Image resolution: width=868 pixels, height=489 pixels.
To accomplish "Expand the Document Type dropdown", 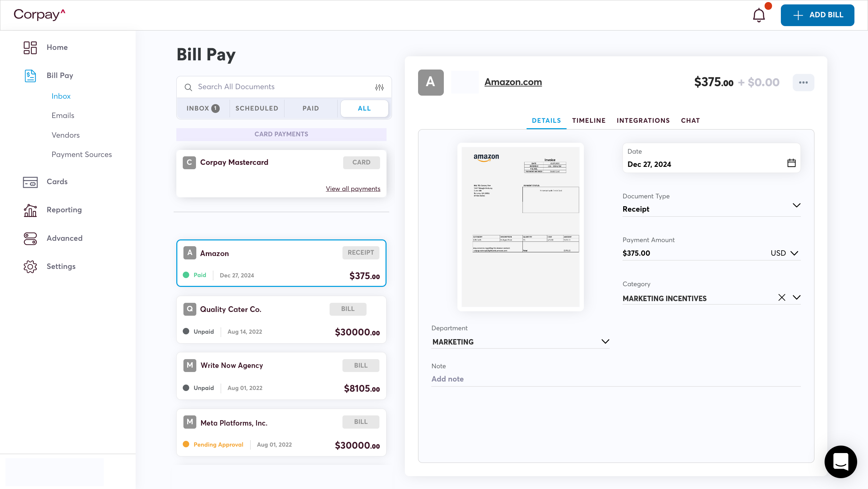I will [797, 206].
